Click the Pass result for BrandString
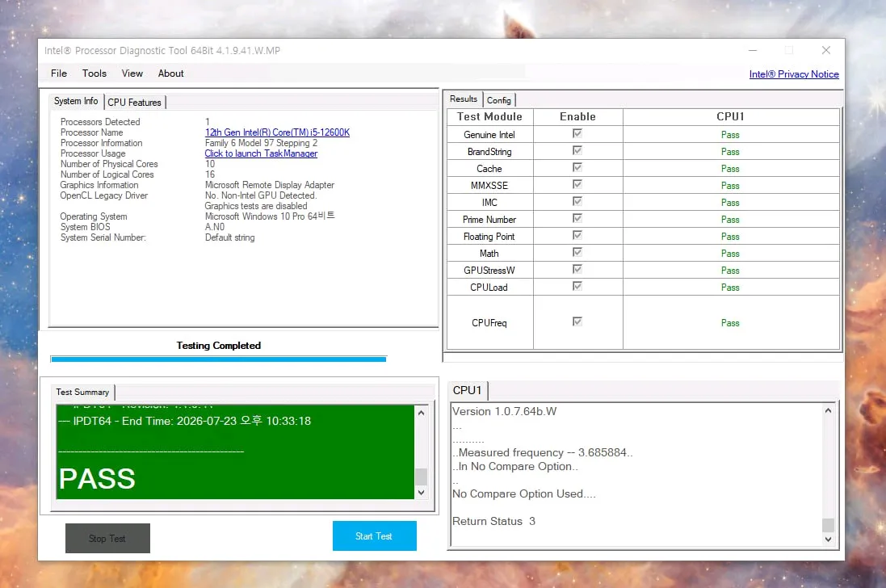This screenshot has width=886, height=588. (x=730, y=152)
